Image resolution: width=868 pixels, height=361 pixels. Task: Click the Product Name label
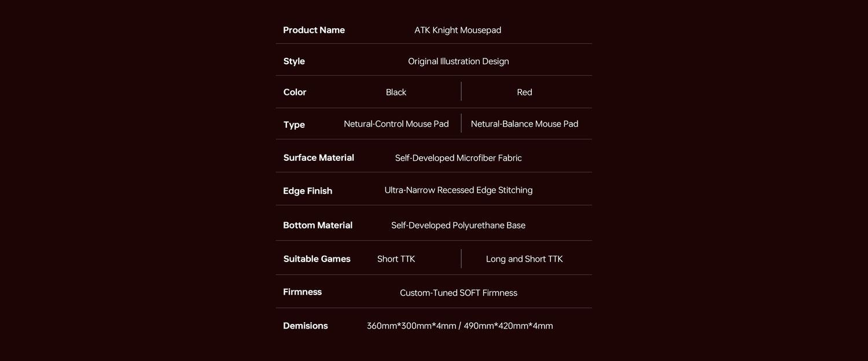314,30
